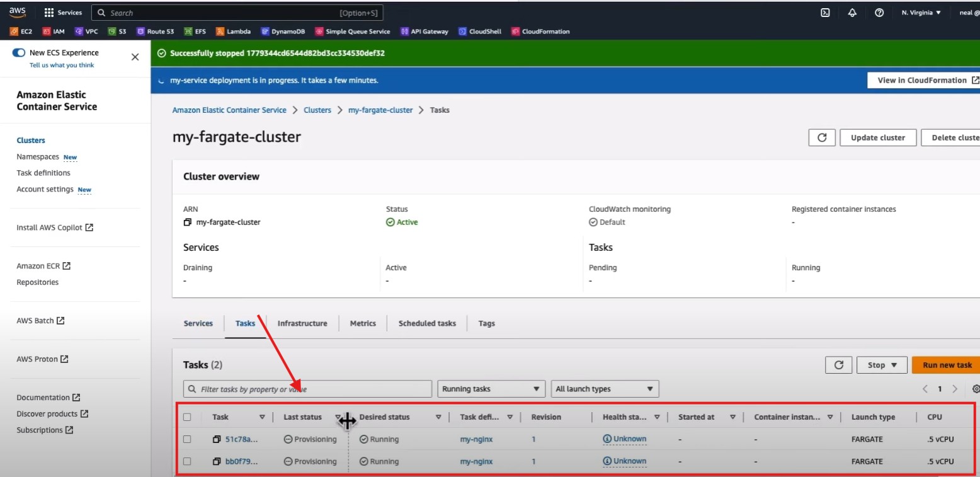Open the AWS Services grid menu

click(x=63, y=13)
